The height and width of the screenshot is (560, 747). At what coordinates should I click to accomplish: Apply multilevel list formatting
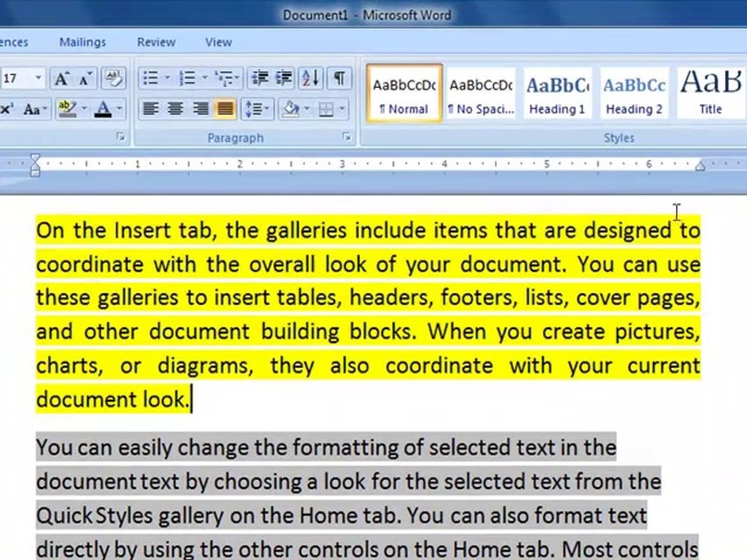click(224, 78)
